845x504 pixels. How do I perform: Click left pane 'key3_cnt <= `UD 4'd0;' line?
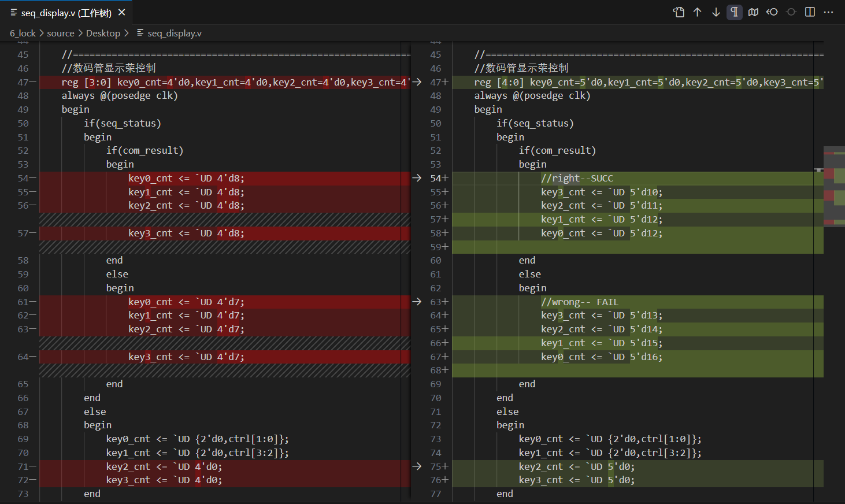pyautogui.click(x=164, y=480)
